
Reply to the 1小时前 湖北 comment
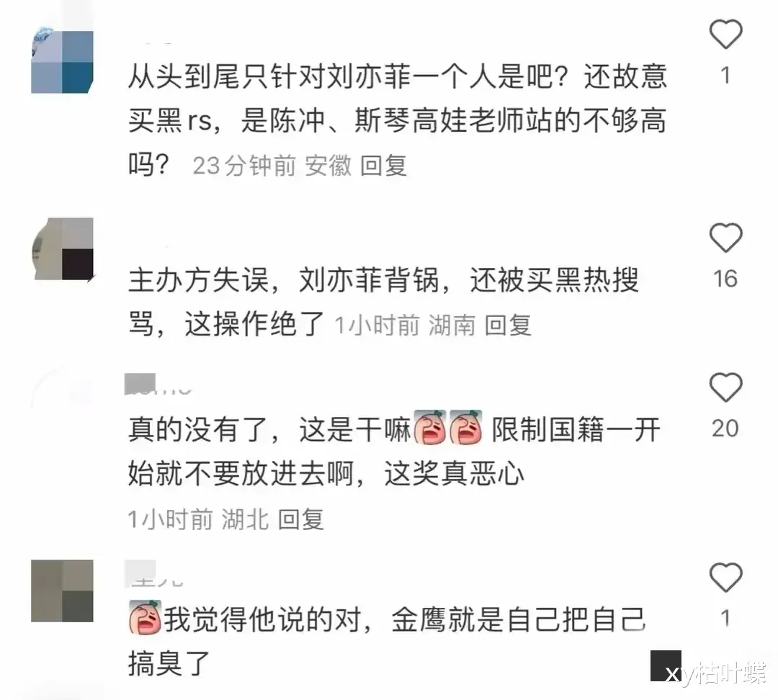pyautogui.click(x=300, y=520)
